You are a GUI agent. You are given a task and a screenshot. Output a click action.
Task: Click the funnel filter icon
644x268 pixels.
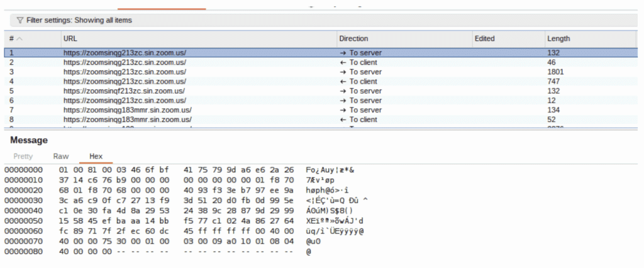click(19, 20)
